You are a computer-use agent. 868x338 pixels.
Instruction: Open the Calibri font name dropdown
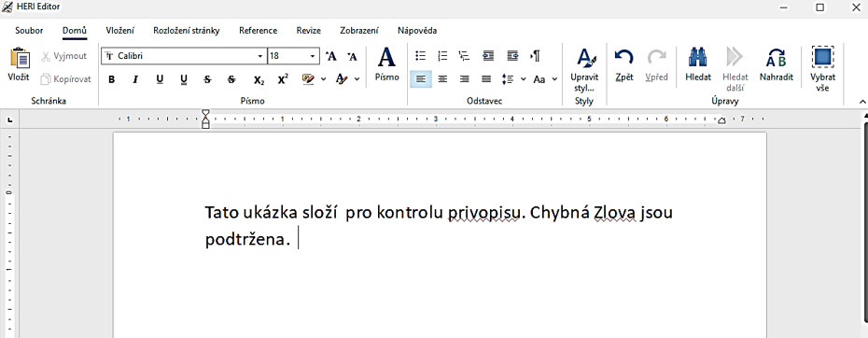[x=260, y=56]
